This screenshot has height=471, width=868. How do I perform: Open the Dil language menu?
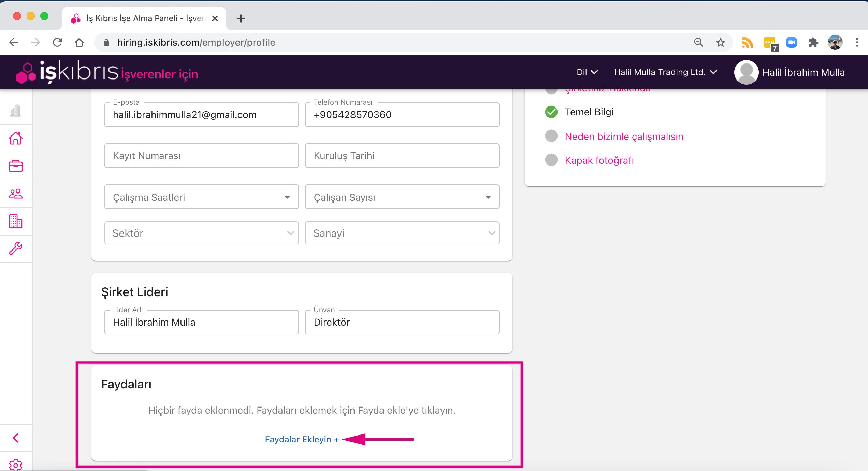(x=587, y=72)
